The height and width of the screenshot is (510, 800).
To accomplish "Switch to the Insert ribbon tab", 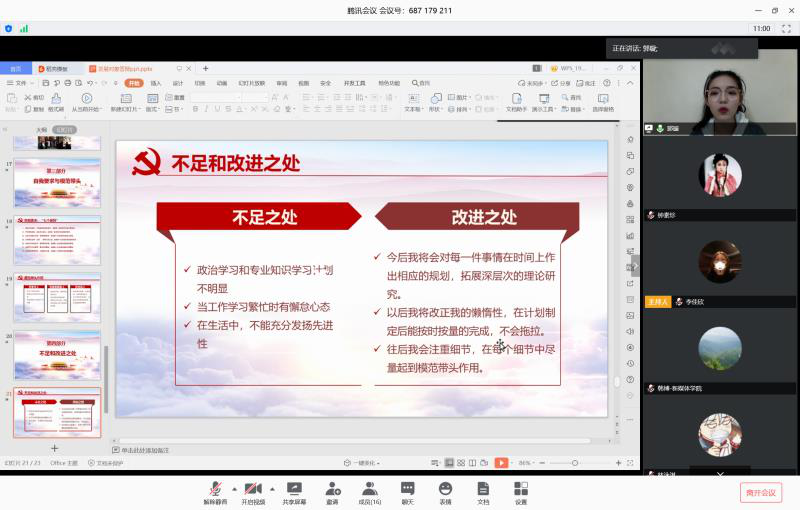I will click(x=156, y=83).
